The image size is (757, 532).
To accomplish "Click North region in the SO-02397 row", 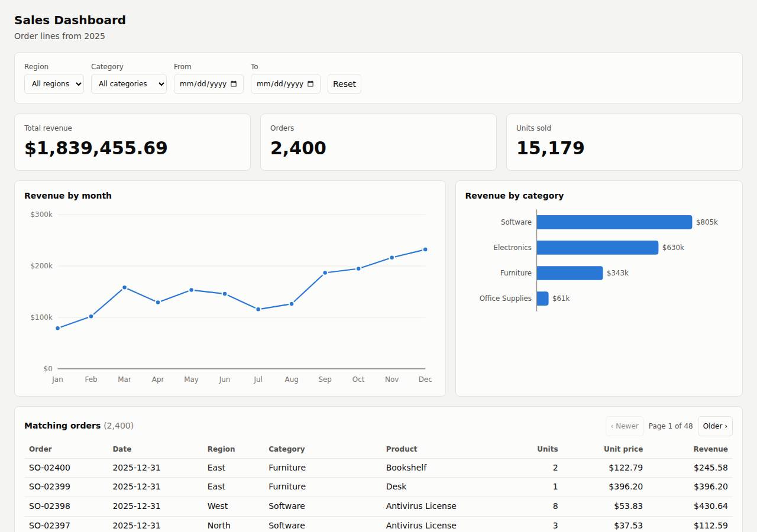I will (219, 525).
